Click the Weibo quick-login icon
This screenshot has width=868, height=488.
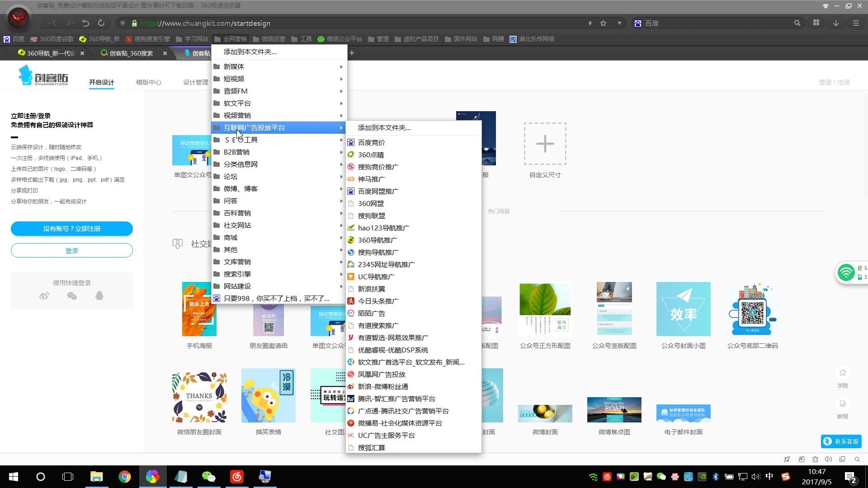(x=44, y=296)
